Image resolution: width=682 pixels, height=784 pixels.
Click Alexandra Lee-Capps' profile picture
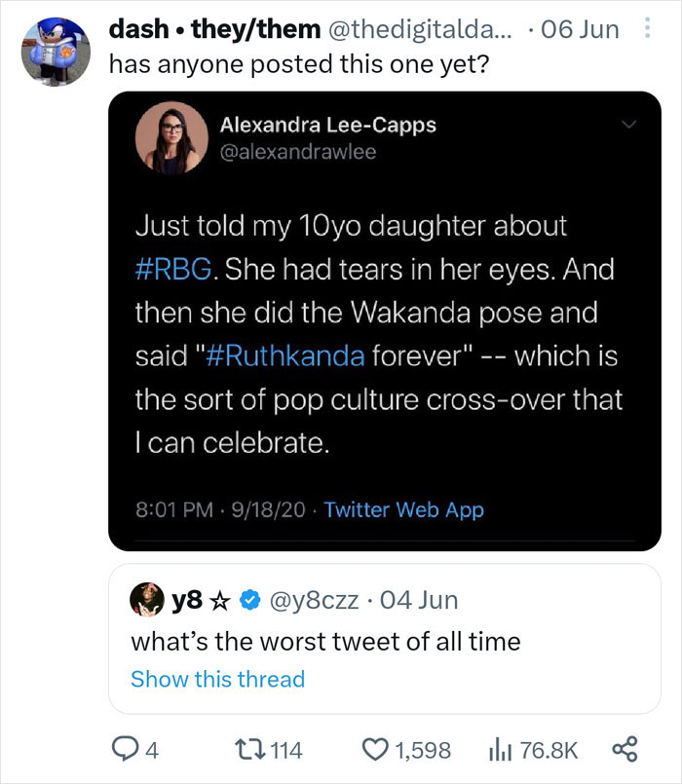coord(170,137)
